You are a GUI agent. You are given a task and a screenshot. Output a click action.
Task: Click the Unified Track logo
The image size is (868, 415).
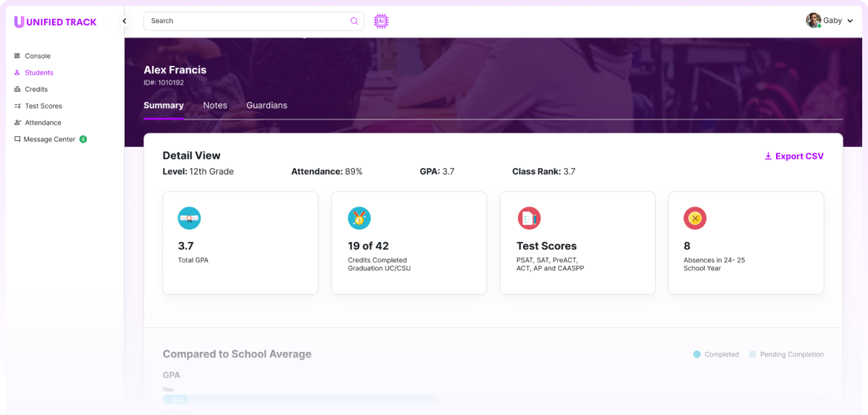tap(55, 22)
